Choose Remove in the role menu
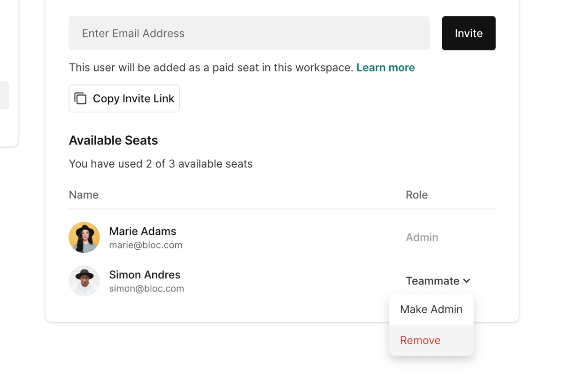Viewport: 578px width, 392px height. pyautogui.click(x=420, y=340)
